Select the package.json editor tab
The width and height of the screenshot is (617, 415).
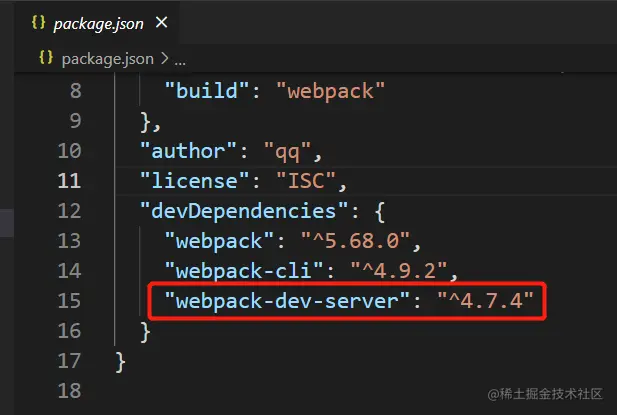pyautogui.click(x=98, y=24)
